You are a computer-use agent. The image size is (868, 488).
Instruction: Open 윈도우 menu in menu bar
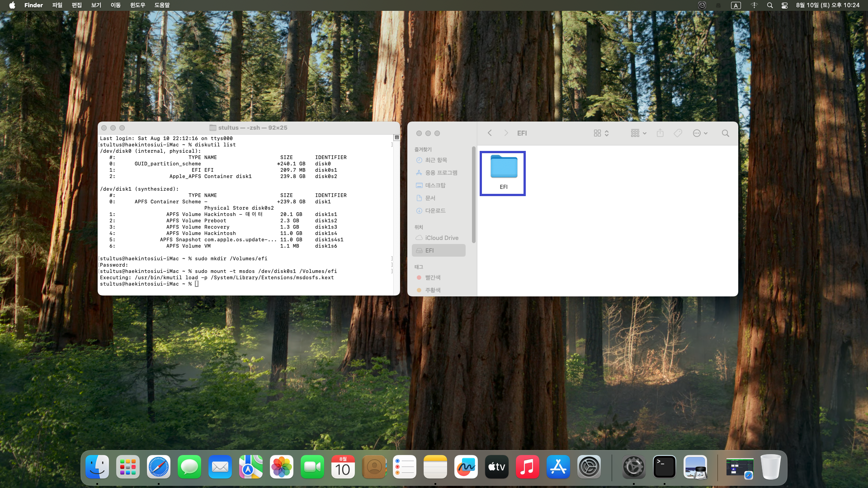click(x=137, y=5)
